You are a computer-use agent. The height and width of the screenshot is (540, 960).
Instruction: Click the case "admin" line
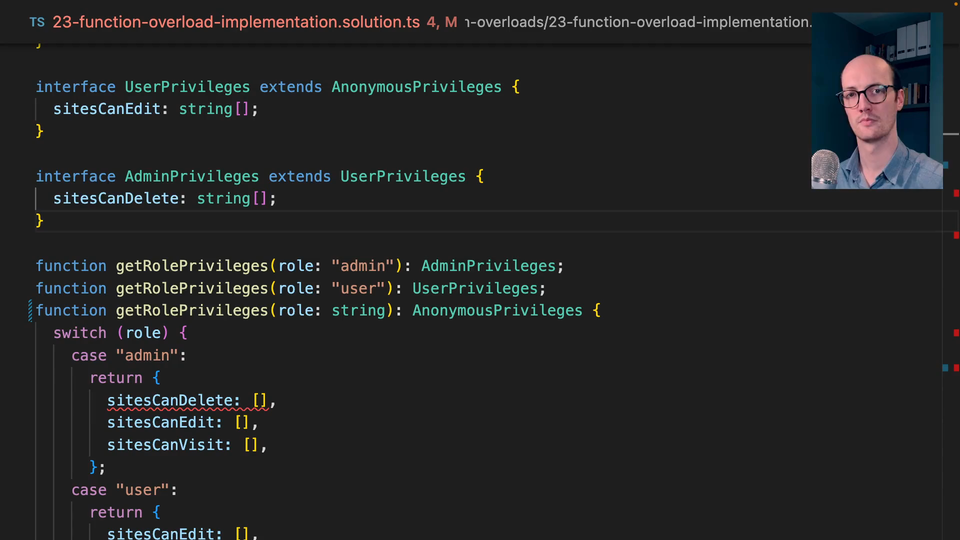129,356
